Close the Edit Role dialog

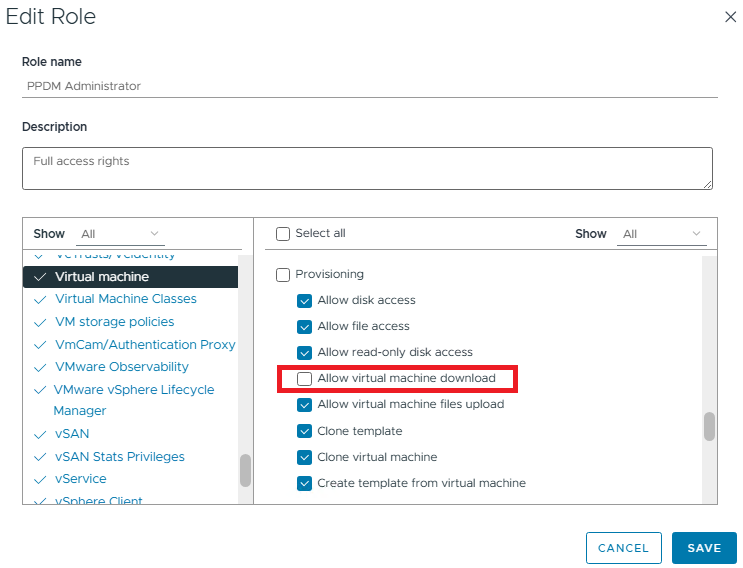[x=727, y=17]
